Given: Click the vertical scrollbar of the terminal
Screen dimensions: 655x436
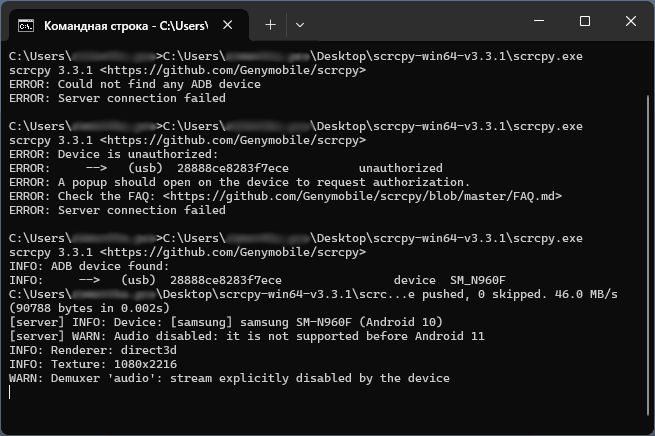Looking at the screenshot, I should click(x=648, y=255).
